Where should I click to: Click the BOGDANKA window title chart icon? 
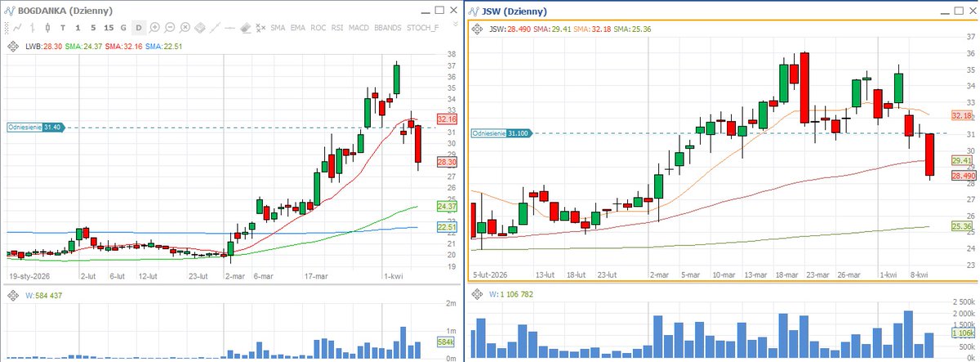9,11
